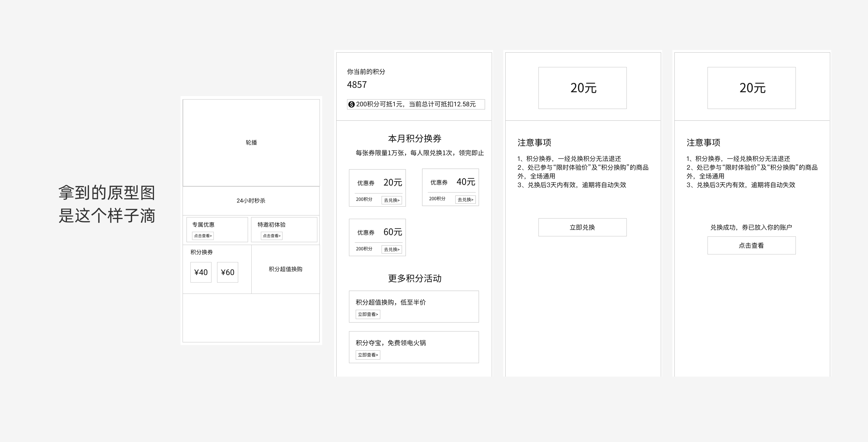The width and height of the screenshot is (868, 442).
Task: Click 立即查看> under 积分超值换购，低至半价
Action: pos(368,314)
